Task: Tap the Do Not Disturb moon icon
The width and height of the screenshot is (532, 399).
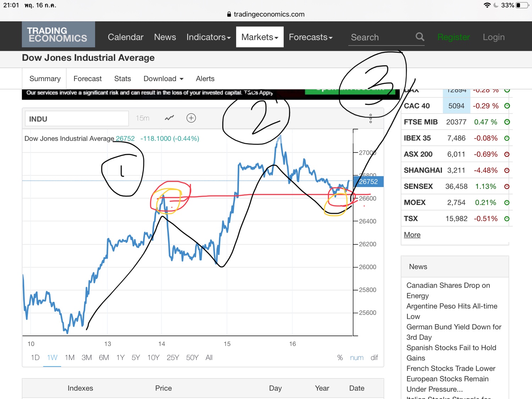Action: (496, 5)
